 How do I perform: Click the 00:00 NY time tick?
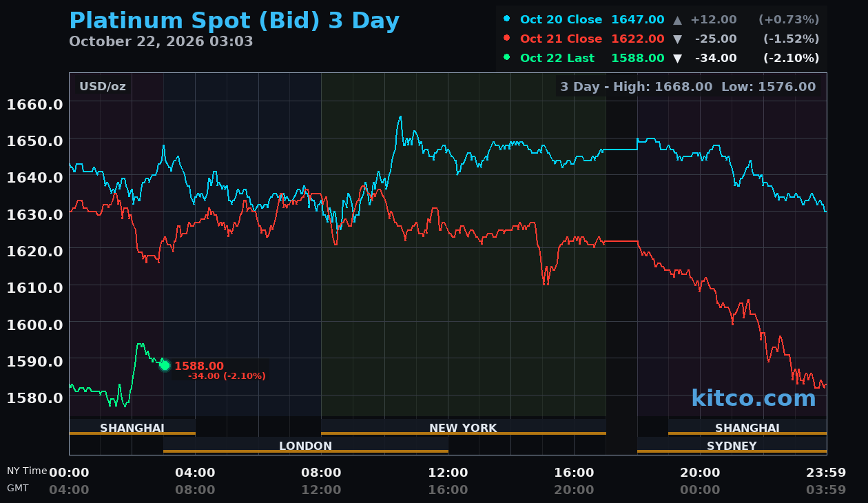pos(69,473)
